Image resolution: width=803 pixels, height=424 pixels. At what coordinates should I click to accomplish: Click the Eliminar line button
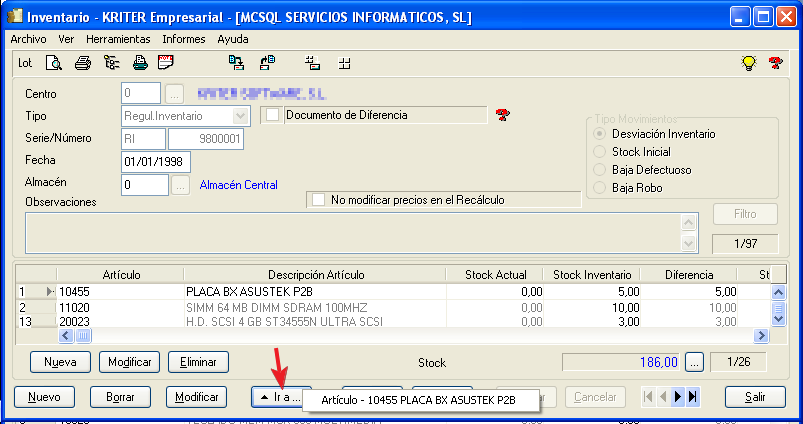click(x=198, y=362)
